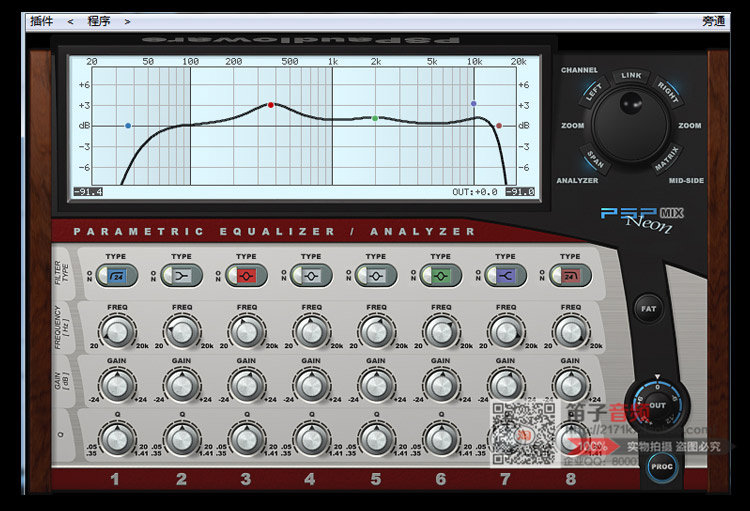Click band 8 FREQ knob

click(x=571, y=332)
